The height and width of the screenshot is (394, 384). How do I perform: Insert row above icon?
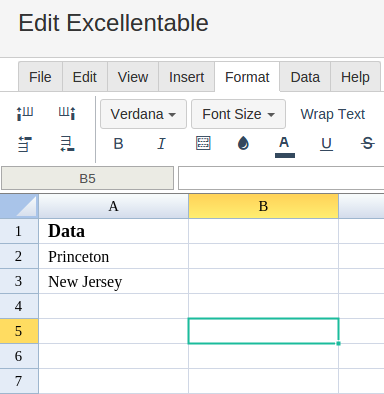25,144
